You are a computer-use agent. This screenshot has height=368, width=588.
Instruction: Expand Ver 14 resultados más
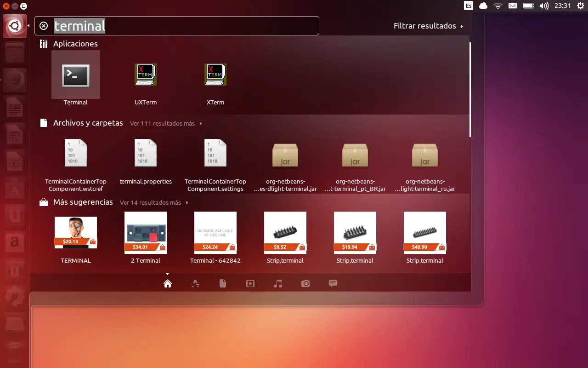click(x=154, y=203)
